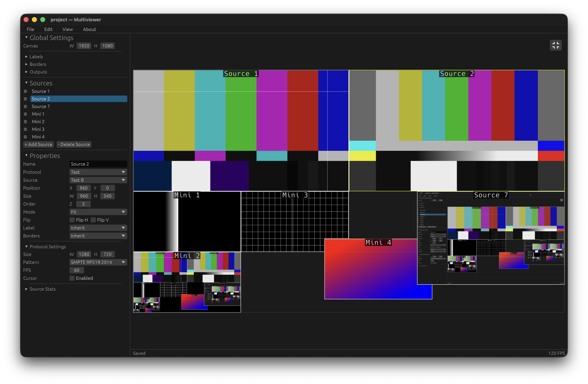
Task: Click the reorder handle for Mini 2
Action: pyautogui.click(x=25, y=122)
